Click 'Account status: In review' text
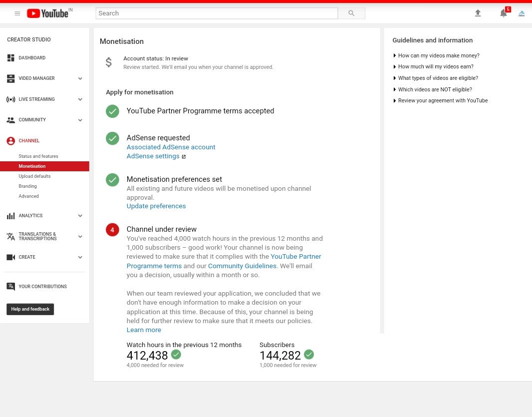 (156, 58)
